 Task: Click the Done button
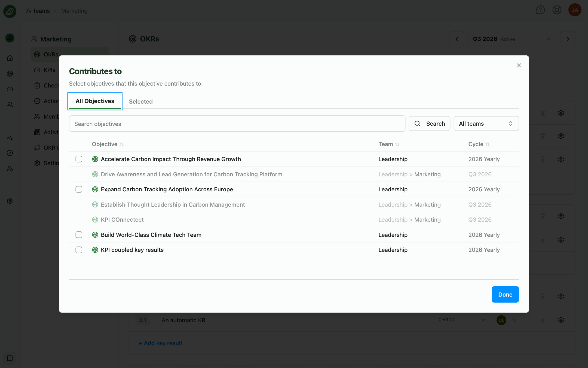[505, 294]
